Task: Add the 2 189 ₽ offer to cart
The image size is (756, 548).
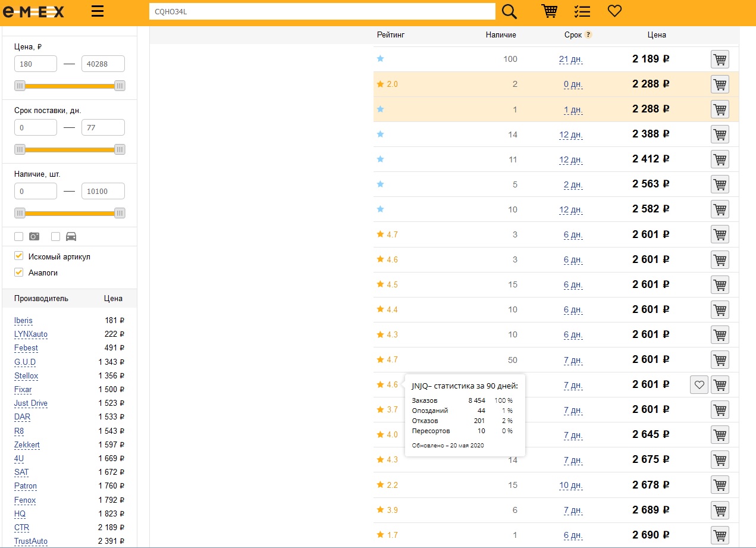Action: pos(720,60)
